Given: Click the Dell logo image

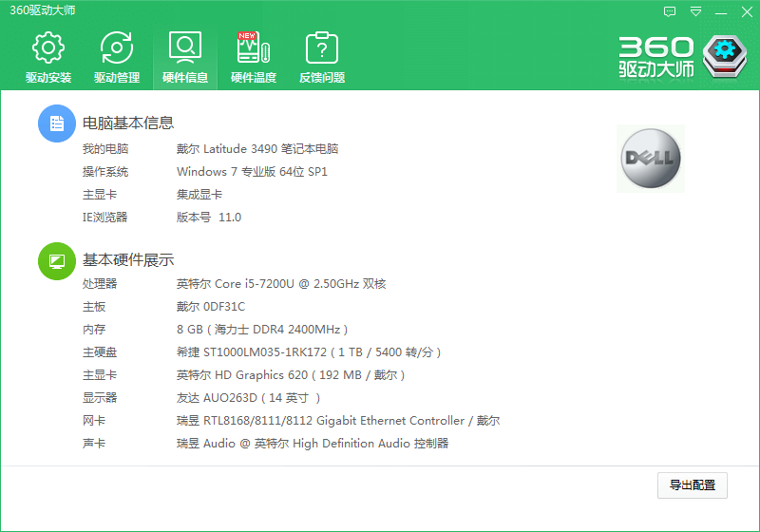Looking at the screenshot, I should (651, 159).
